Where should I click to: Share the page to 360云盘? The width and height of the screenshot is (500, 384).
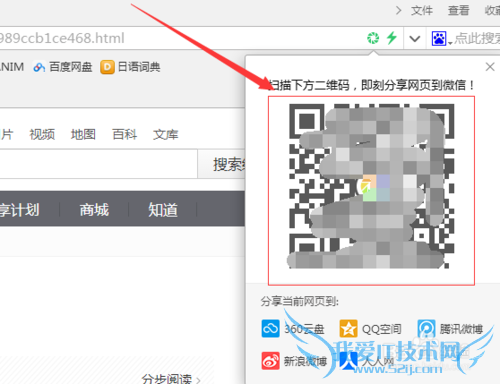coord(293,329)
